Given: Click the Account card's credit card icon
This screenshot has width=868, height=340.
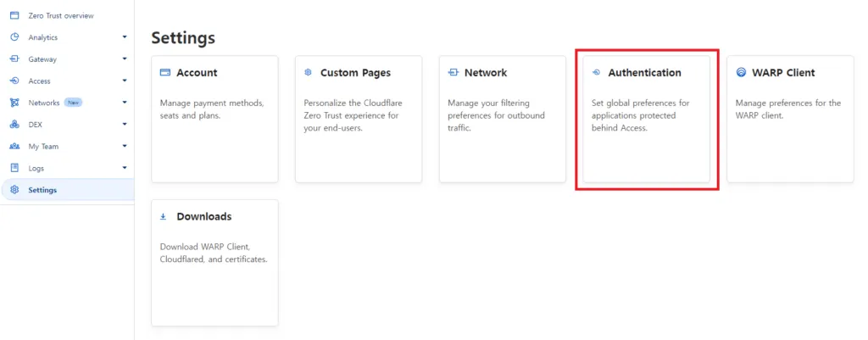Looking at the screenshot, I should point(164,73).
